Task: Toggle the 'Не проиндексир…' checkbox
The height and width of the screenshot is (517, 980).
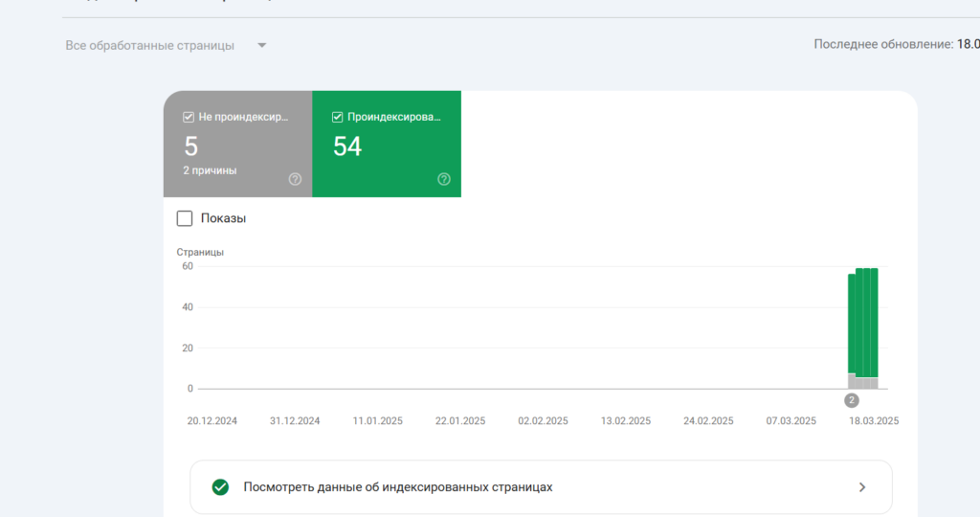Action: (189, 117)
